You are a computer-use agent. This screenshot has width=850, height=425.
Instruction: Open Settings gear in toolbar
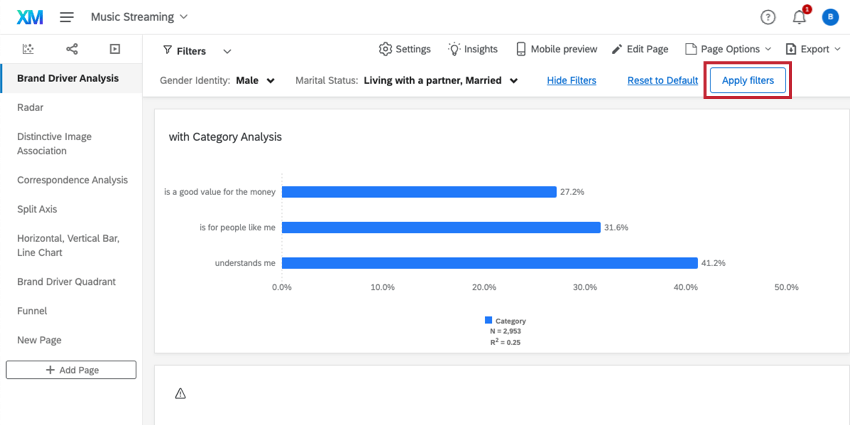tap(404, 49)
